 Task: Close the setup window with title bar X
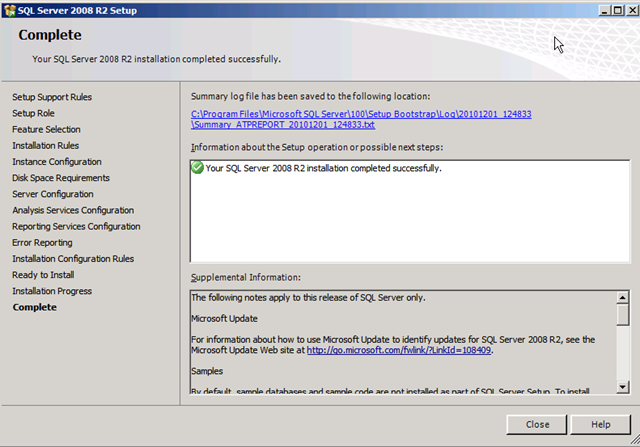tap(632, 10)
